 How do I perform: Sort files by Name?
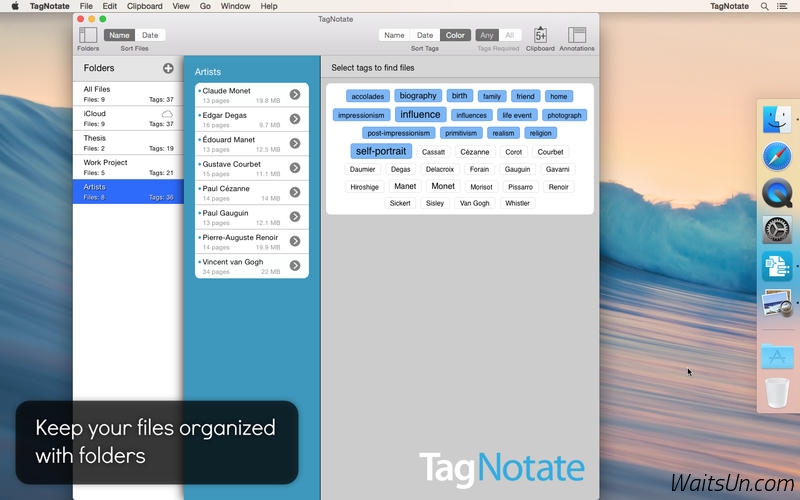pos(119,35)
